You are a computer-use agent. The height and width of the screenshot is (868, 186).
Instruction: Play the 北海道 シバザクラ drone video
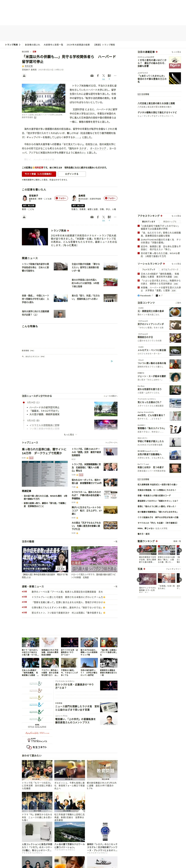[94, 559]
